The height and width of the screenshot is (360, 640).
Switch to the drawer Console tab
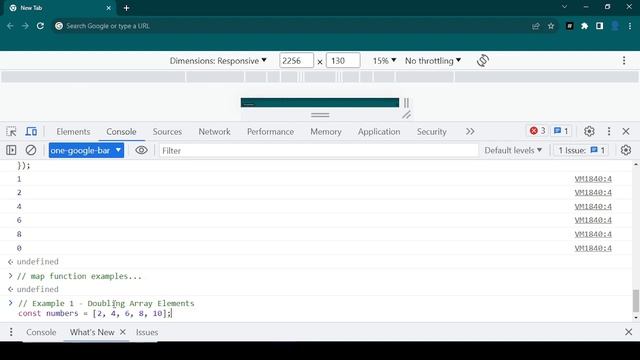(41, 332)
